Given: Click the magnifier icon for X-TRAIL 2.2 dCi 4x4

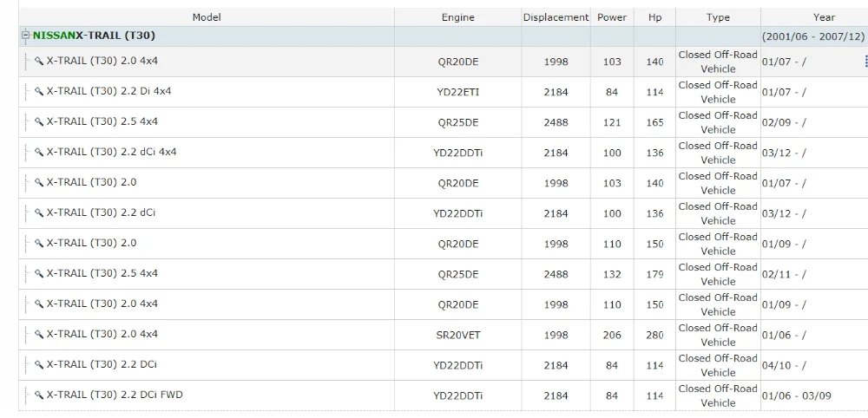Looking at the screenshot, I should click(x=39, y=152).
